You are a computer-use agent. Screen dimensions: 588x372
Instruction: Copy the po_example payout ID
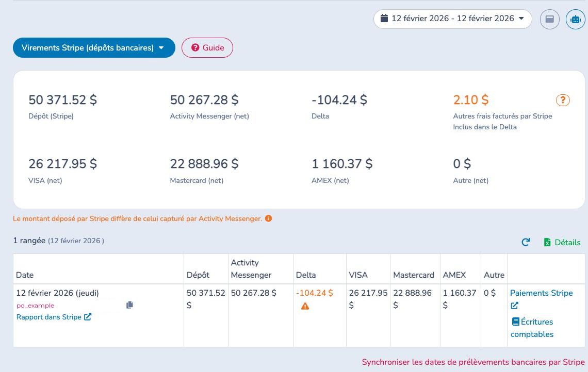130,305
